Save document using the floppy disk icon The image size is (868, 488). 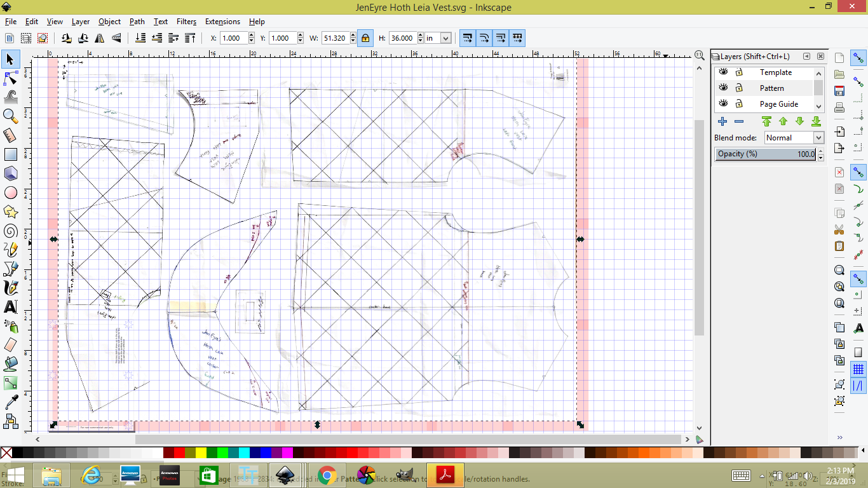click(839, 90)
